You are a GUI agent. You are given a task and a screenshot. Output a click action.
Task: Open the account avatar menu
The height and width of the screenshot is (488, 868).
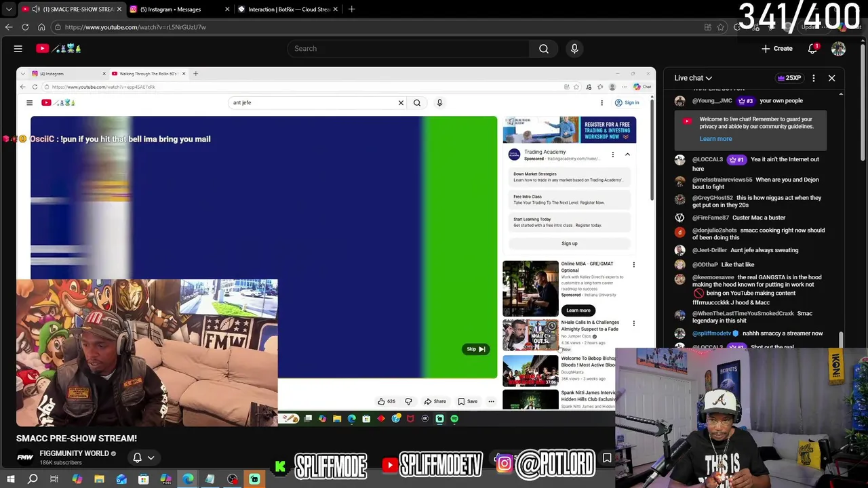[x=838, y=48]
